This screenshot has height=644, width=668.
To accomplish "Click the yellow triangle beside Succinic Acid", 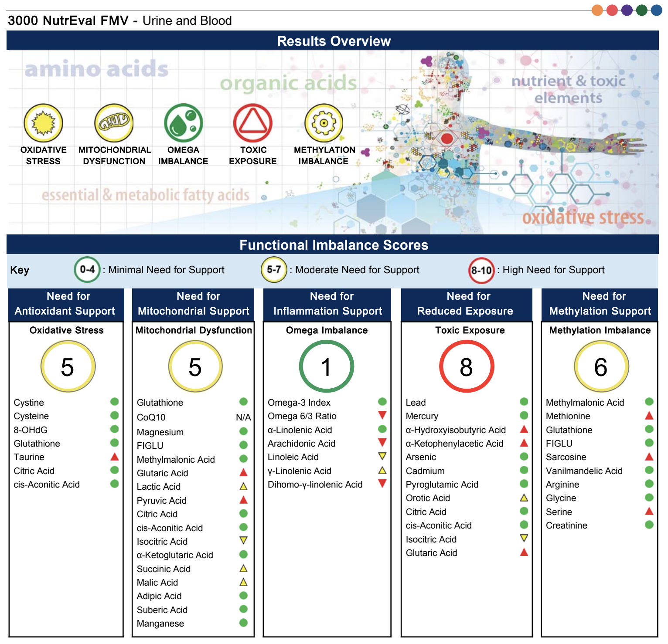I will click(244, 568).
